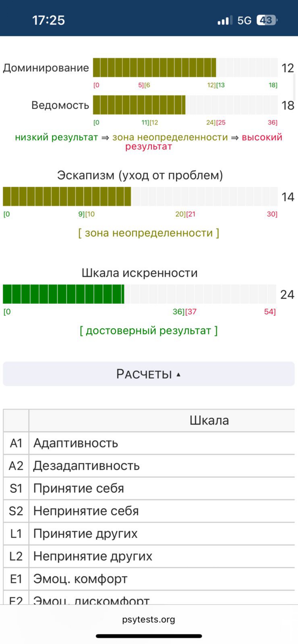This screenshot has height=644, width=298.
Task: Tap the 17:25 clock in status bar
Action: (x=49, y=20)
